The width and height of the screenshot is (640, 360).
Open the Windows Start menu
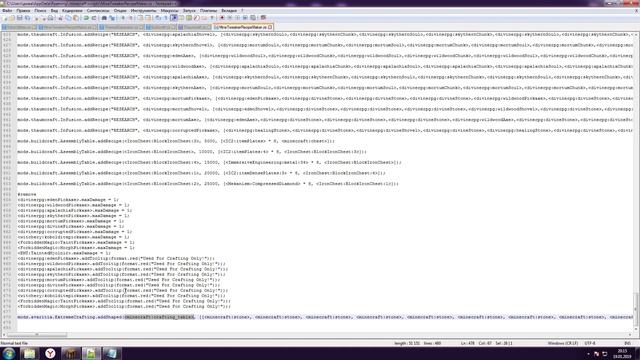[9, 353]
